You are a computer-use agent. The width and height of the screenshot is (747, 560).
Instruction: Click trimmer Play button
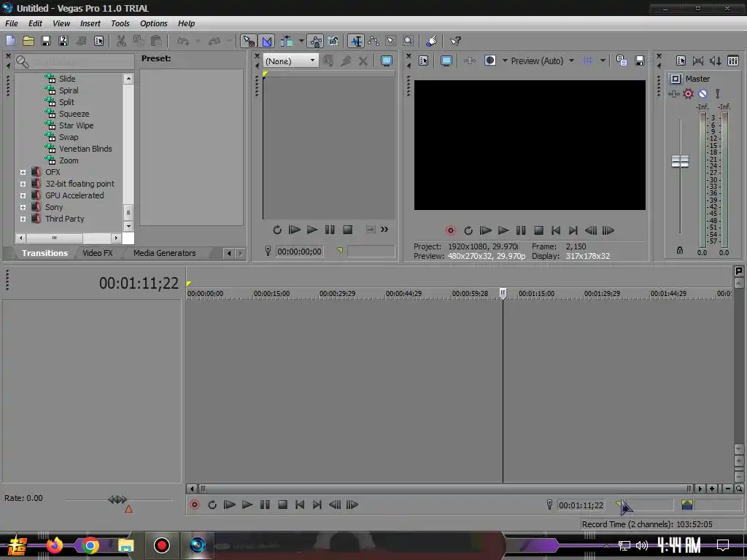pyautogui.click(x=312, y=230)
